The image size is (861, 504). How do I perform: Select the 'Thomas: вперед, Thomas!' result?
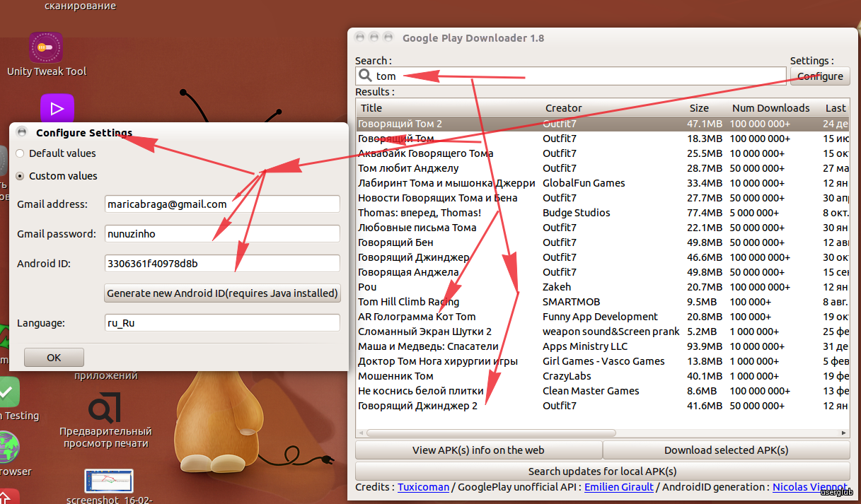[603, 213]
